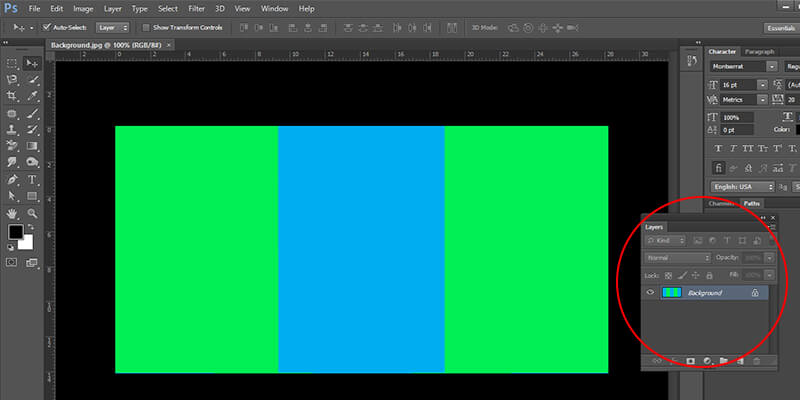Viewport: 800px width, 400px height.
Task: Create new adjustment layer icon
Action: coord(707,361)
